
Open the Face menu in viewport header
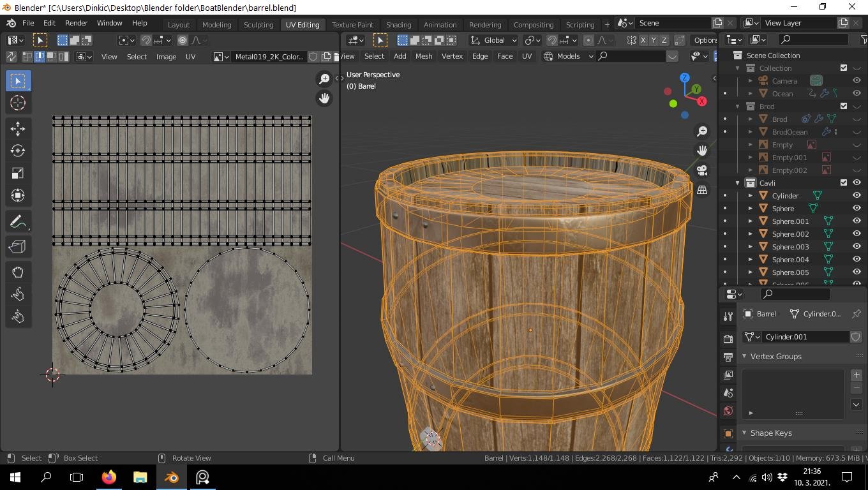[x=504, y=56]
